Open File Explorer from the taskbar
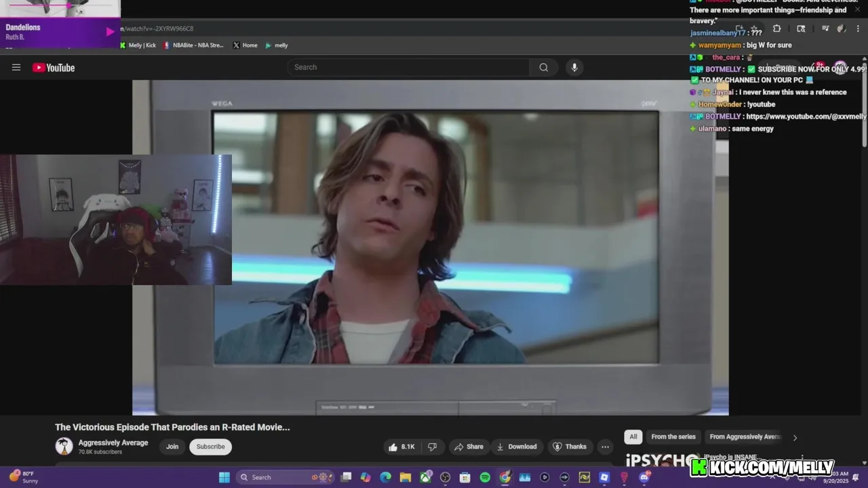Viewport: 868px width, 488px height. pyautogui.click(x=405, y=477)
